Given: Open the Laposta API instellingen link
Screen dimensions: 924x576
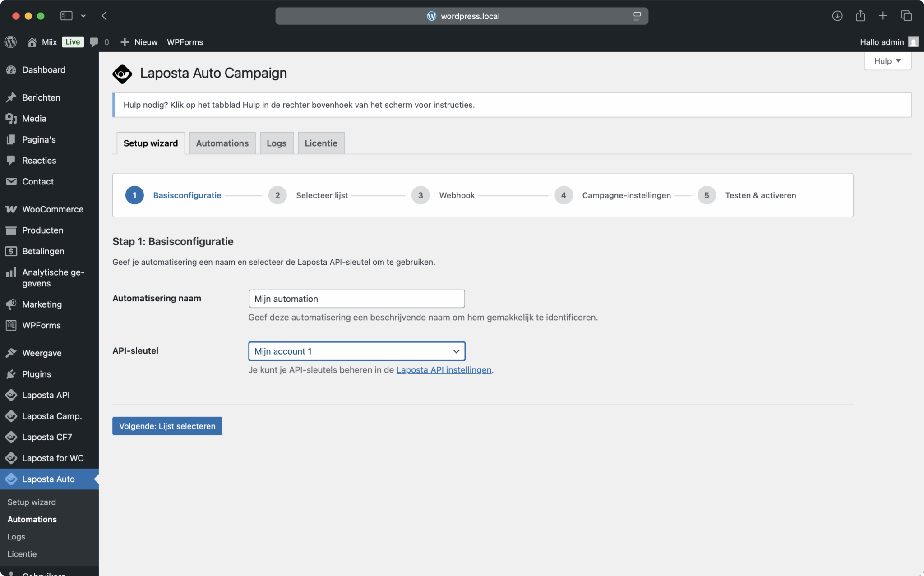Looking at the screenshot, I should (444, 370).
